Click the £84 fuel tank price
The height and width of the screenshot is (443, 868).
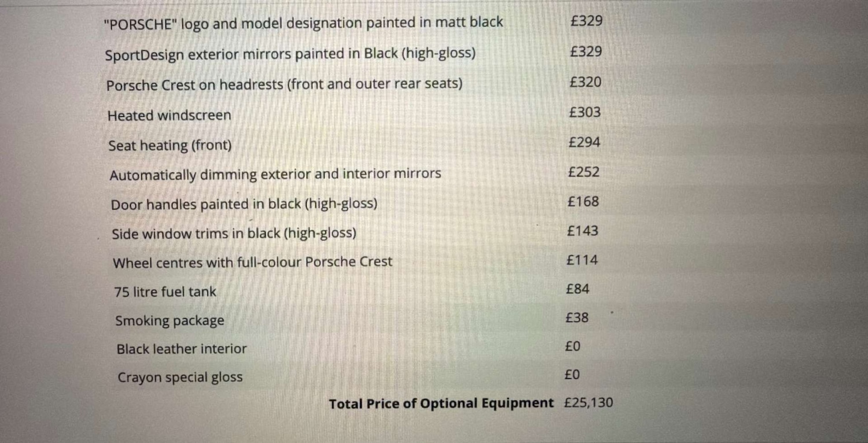578,289
